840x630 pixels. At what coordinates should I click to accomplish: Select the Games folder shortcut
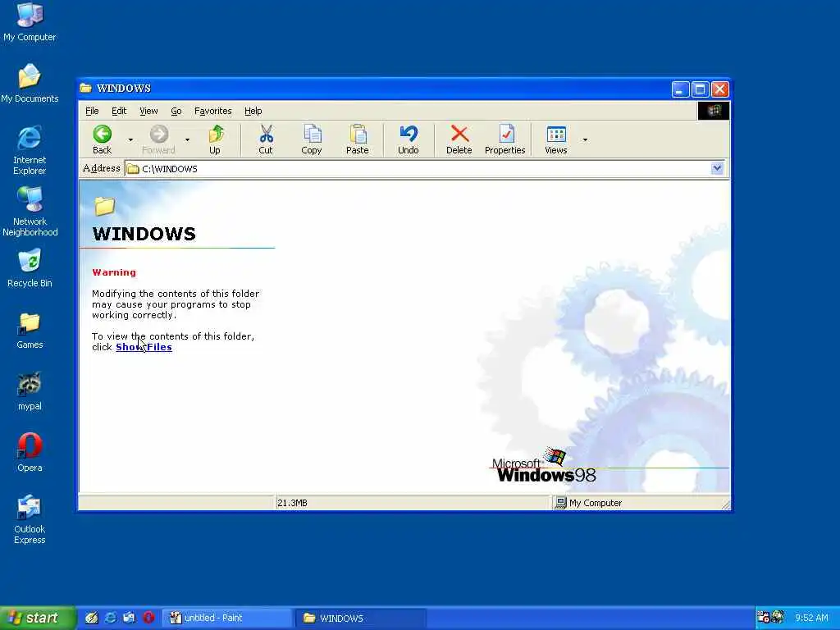coord(30,331)
